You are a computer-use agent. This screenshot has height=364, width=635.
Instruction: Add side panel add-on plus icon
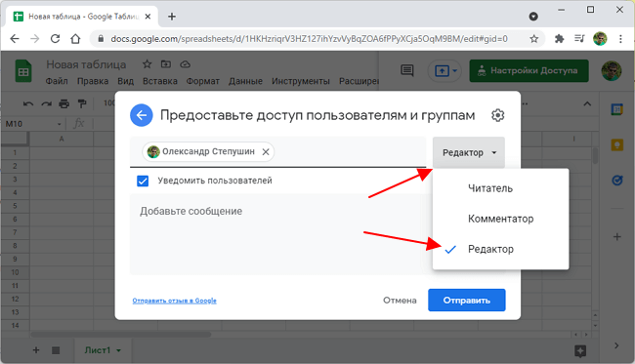[x=616, y=237]
